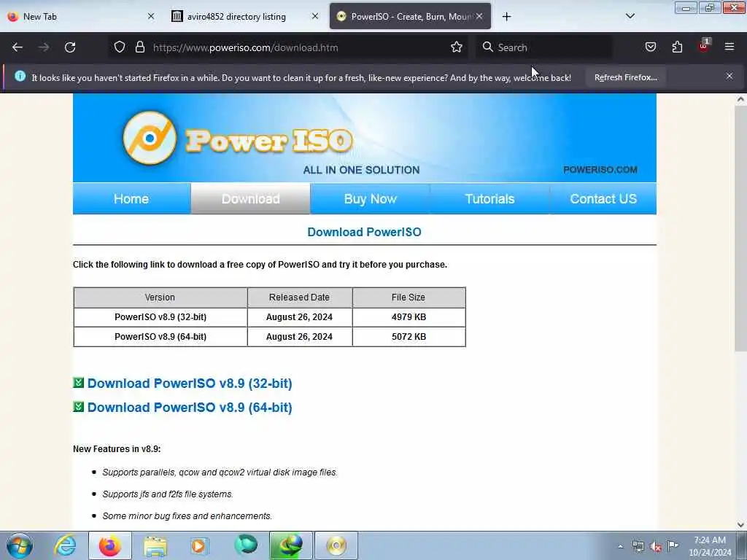Click the Refresh Firefox... button
Viewport: 747px width, 560px height.
625,77
